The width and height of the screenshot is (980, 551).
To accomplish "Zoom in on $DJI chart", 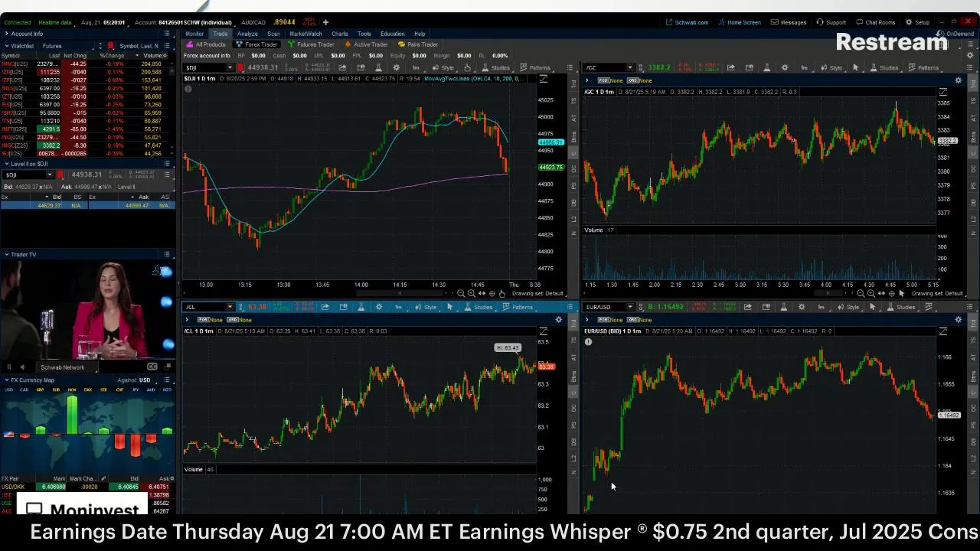I will tap(471, 293).
